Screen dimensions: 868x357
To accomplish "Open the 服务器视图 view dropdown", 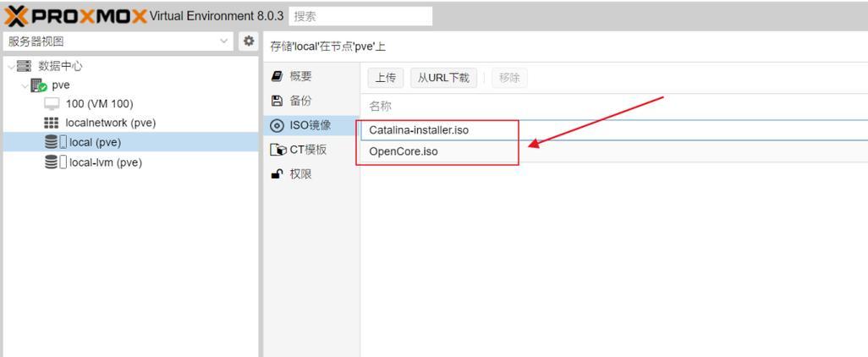I will [x=118, y=41].
